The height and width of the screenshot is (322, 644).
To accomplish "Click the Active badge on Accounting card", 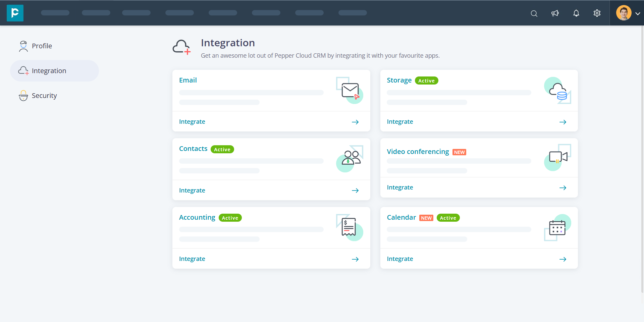I will tap(230, 218).
